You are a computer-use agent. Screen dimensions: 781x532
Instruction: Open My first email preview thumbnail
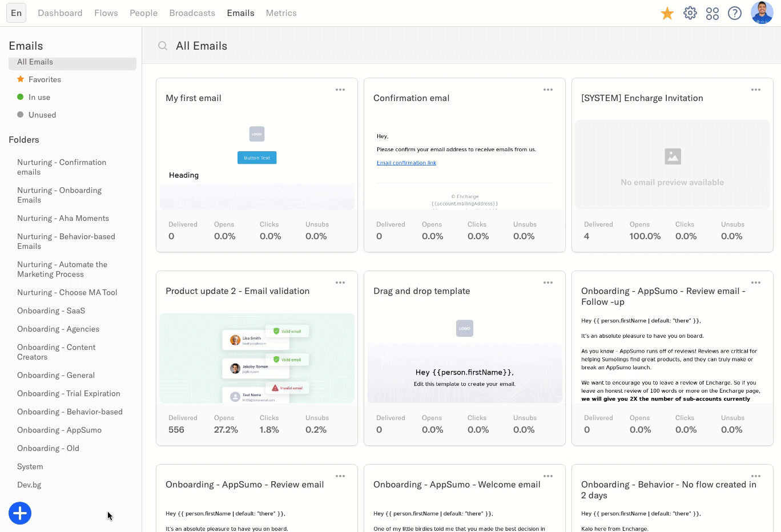(x=257, y=164)
